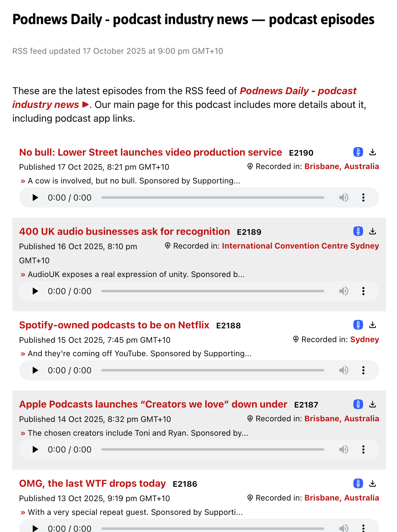Open blue podcast app icon for episode E2190
397x532 pixels.
click(358, 152)
